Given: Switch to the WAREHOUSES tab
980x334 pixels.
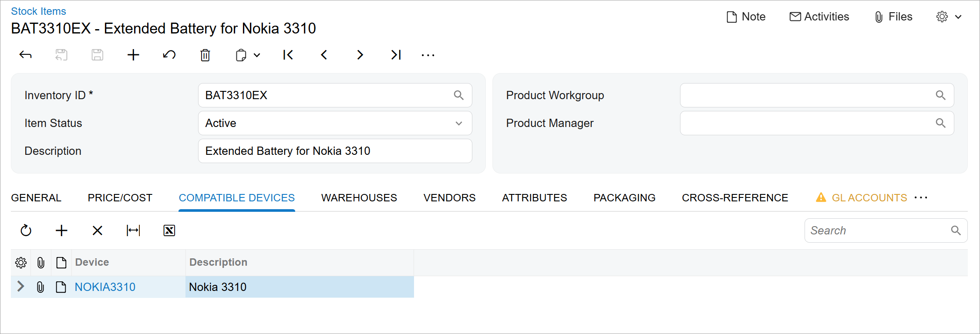Looking at the screenshot, I should tap(359, 198).
